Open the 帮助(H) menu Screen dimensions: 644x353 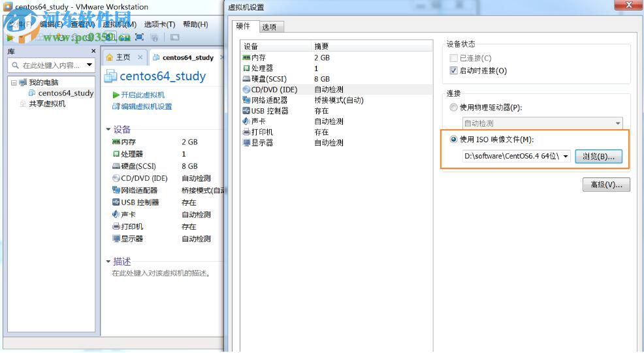click(195, 24)
